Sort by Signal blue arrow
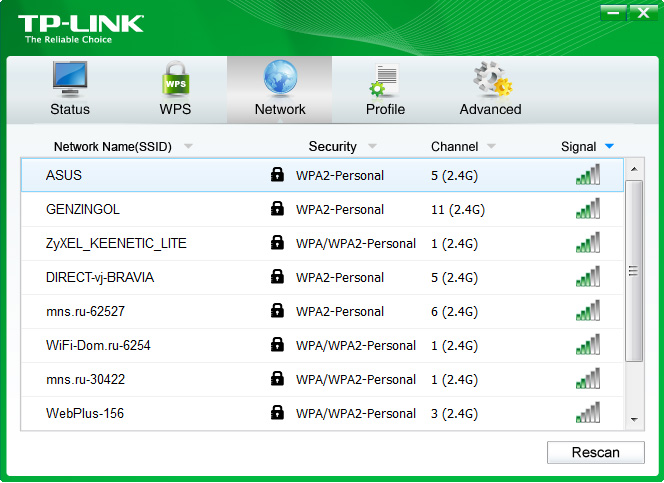Screen dimensions: 664x483 [x=609, y=146]
